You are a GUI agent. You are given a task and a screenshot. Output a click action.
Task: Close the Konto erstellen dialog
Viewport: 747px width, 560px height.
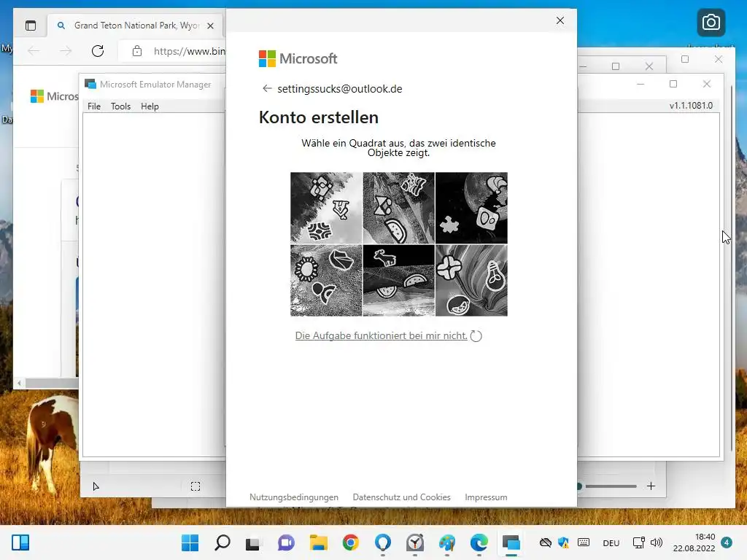pyautogui.click(x=560, y=20)
